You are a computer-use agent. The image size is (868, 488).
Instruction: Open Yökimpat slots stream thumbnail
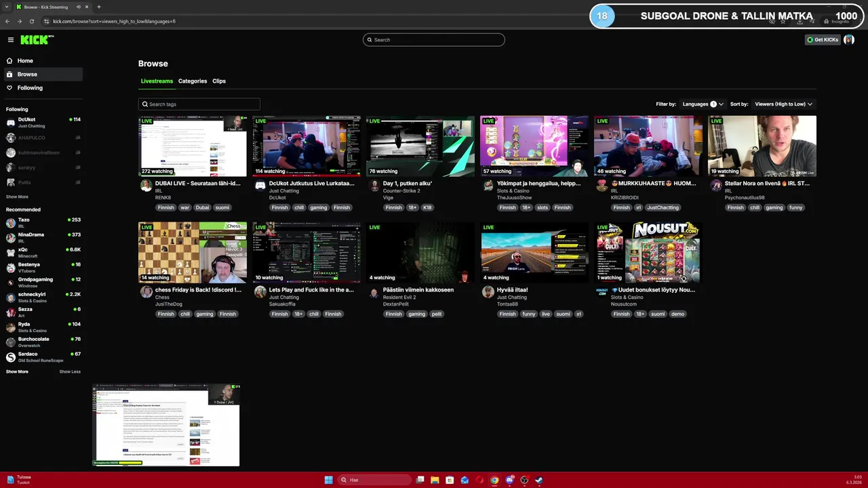534,146
